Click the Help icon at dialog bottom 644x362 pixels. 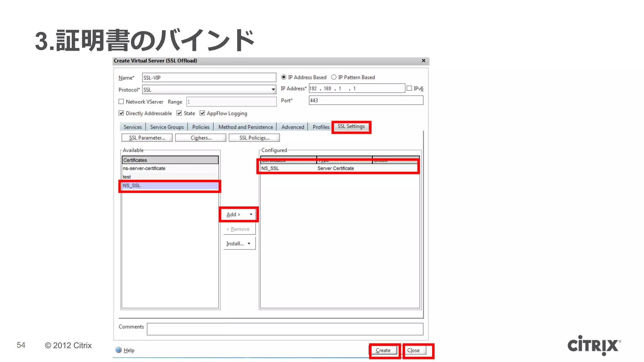pos(119,350)
